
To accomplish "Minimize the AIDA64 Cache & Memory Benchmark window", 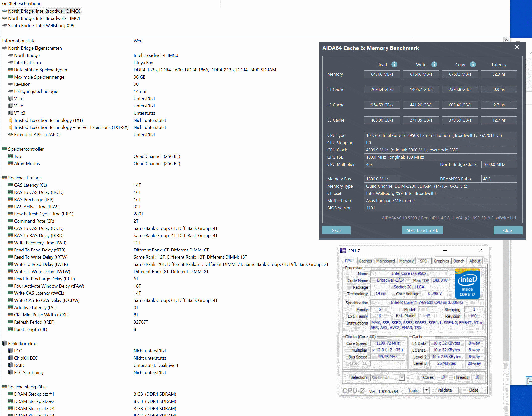I will click(x=499, y=47).
